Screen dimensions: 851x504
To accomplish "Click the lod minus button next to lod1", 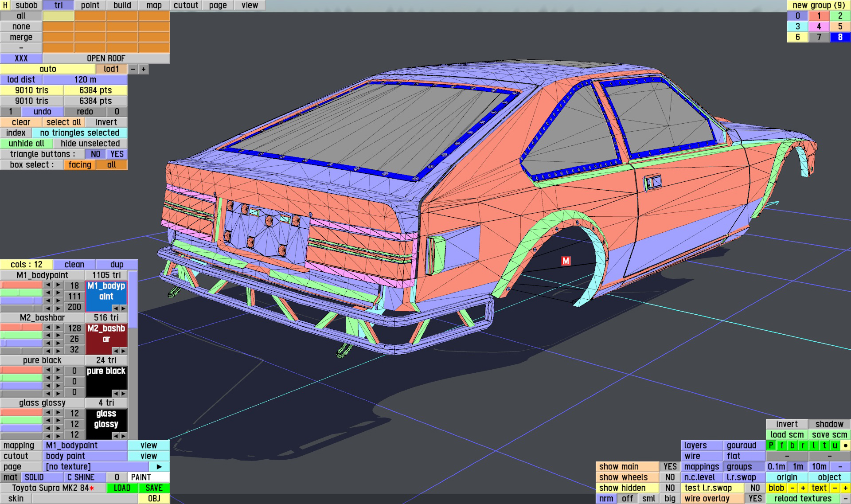I will (133, 69).
